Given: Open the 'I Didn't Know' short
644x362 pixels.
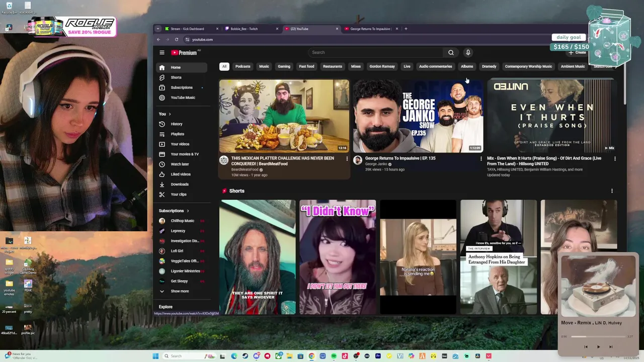Looking at the screenshot, I should click(x=338, y=257).
